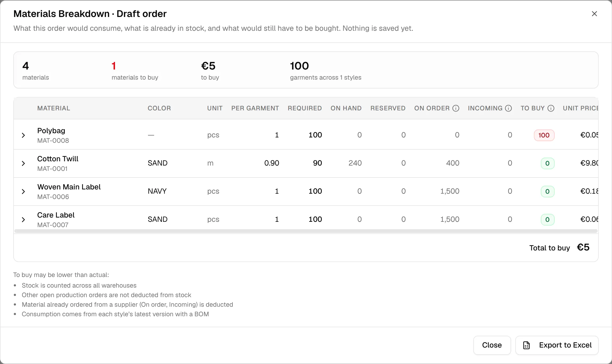Image resolution: width=612 pixels, height=364 pixels.
Task: Click the Required column header
Action: [305, 108]
